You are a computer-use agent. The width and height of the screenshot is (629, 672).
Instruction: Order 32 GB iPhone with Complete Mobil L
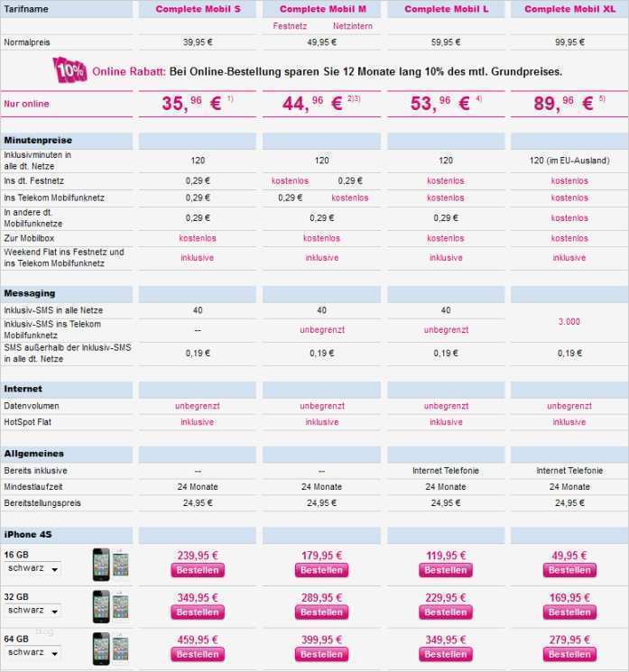click(446, 612)
